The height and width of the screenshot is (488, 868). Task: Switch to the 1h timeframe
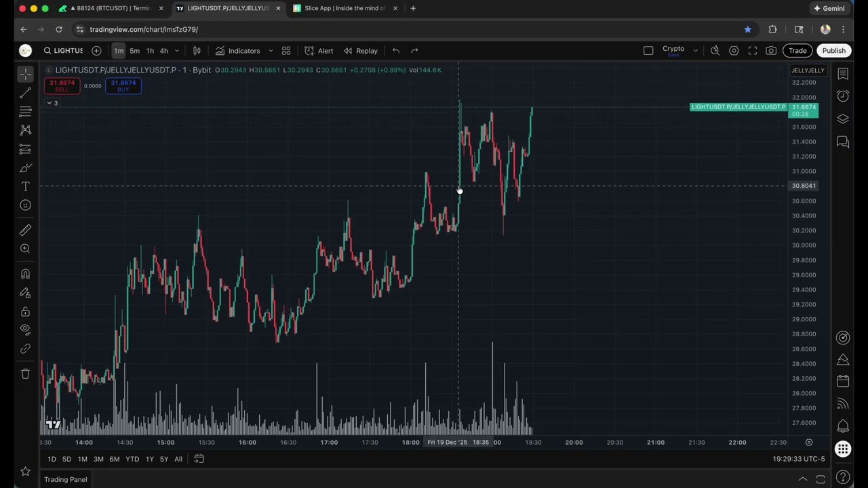click(150, 51)
